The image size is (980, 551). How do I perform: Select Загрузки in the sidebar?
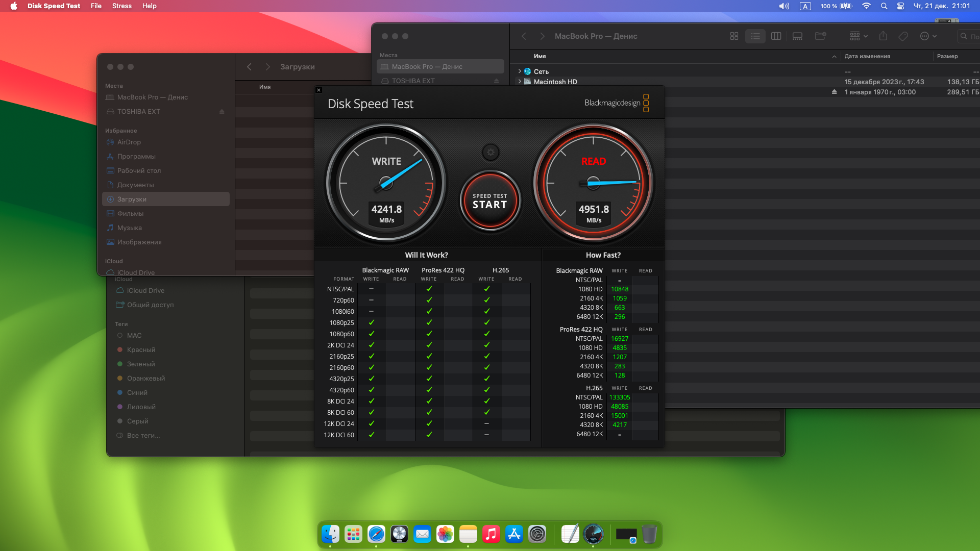[166, 199]
